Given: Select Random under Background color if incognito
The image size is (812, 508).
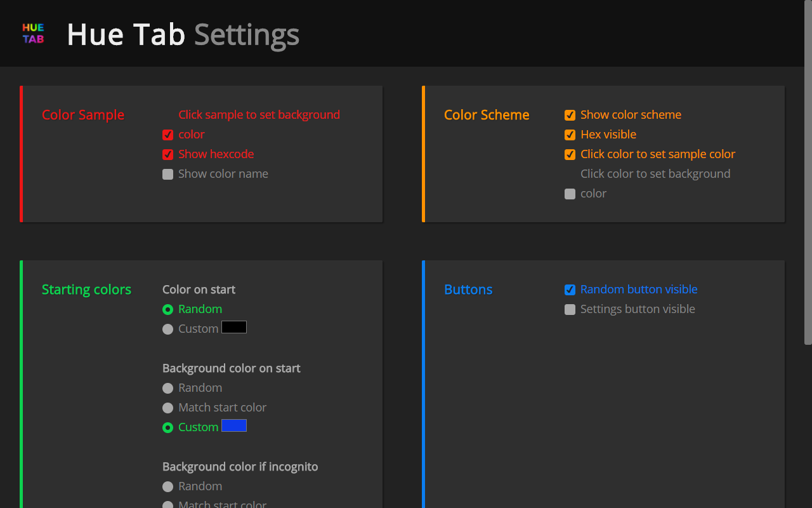Looking at the screenshot, I should pyautogui.click(x=167, y=486).
